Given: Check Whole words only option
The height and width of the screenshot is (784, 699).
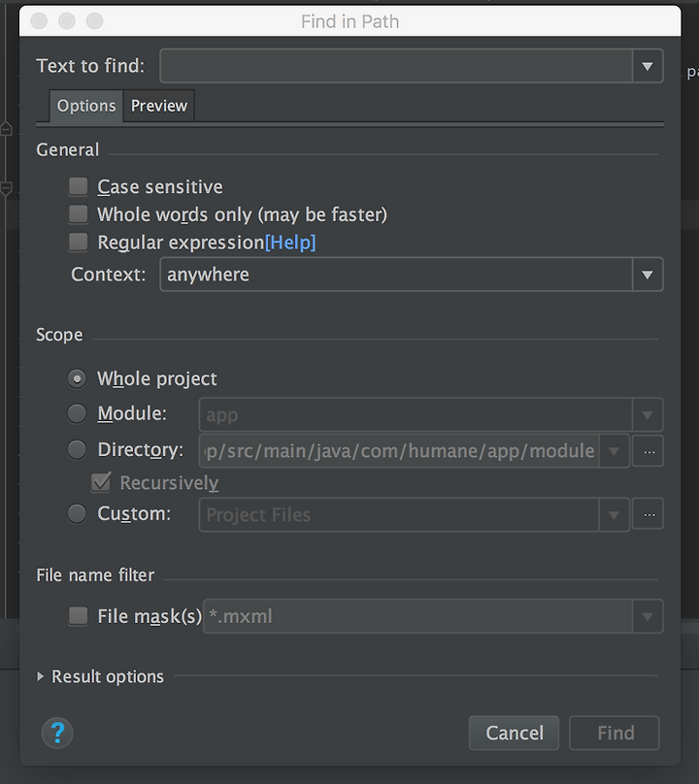Looking at the screenshot, I should [x=79, y=214].
